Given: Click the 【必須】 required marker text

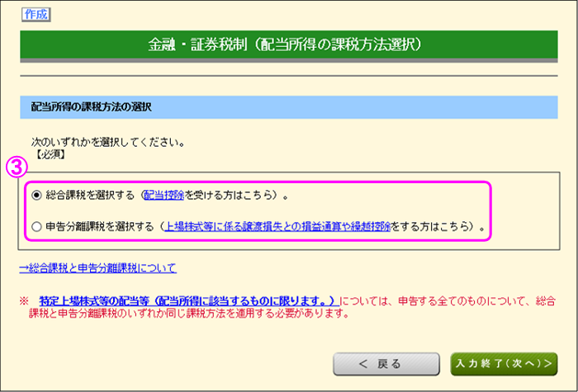Looking at the screenshot, I should 50,154.
